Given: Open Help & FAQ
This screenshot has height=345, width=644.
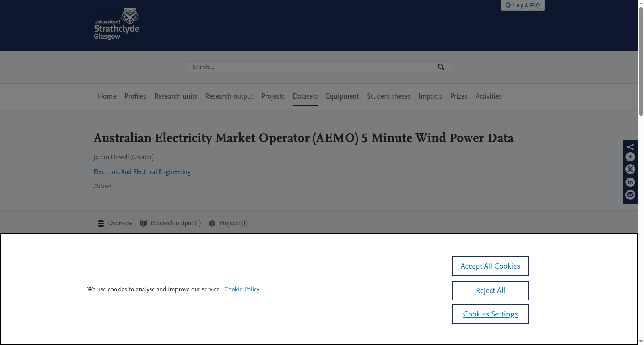Looking at the screenshot, I should pos(522,5).
